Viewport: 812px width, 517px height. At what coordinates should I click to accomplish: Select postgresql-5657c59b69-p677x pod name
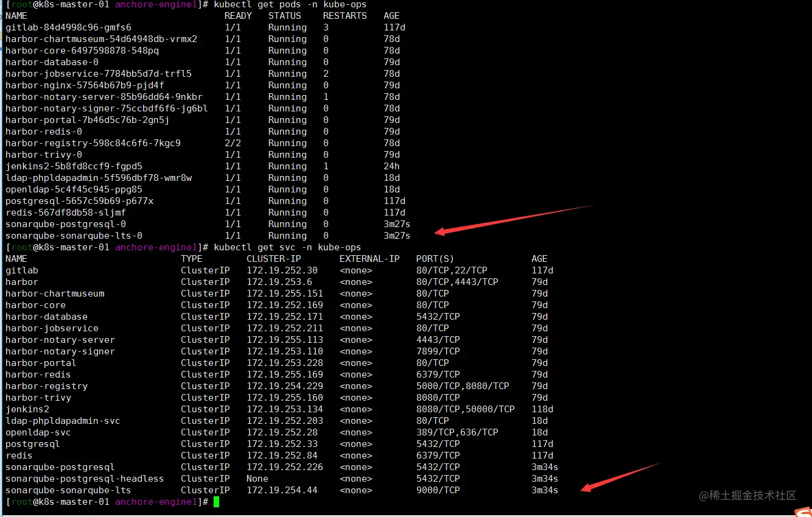coord(79,201)
